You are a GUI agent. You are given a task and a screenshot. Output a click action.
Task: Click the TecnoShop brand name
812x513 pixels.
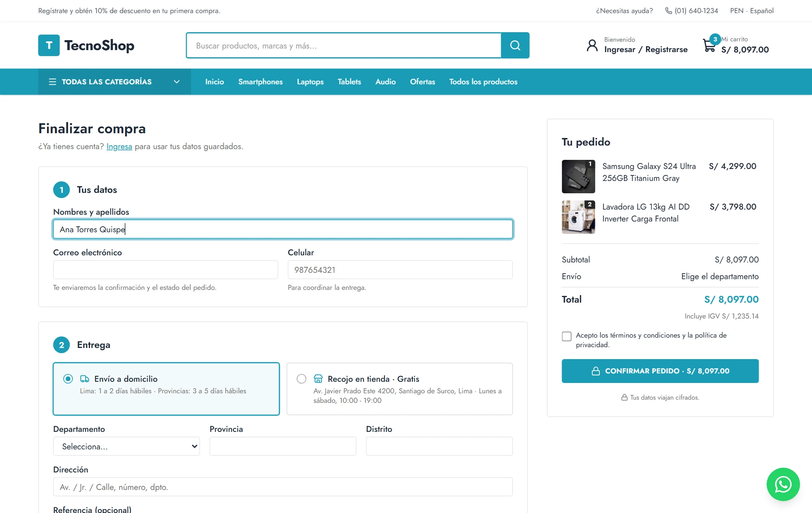(x=99, y=45)
